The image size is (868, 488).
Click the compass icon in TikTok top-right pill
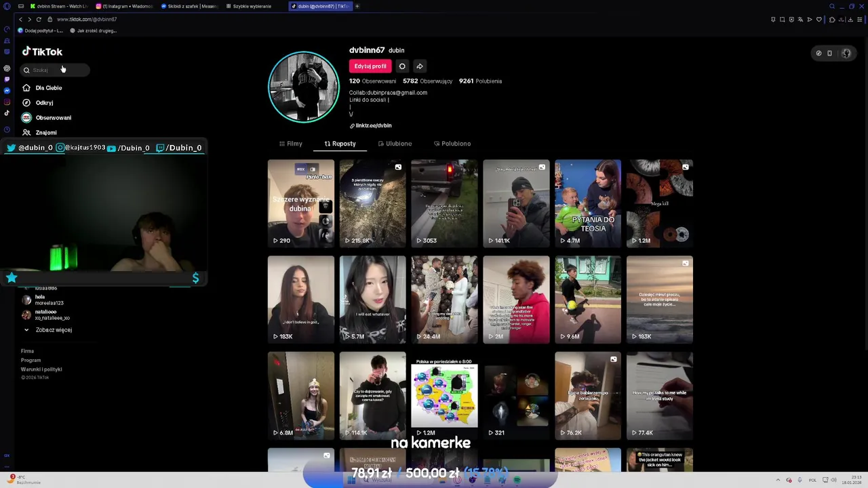coord(818,53)
